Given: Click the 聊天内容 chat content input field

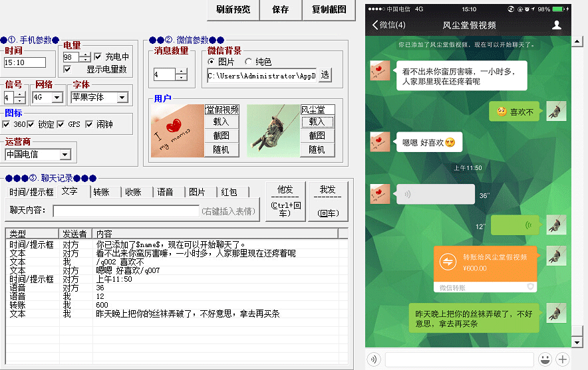Looking at the screenshot, I should click(x=126, y=211).
